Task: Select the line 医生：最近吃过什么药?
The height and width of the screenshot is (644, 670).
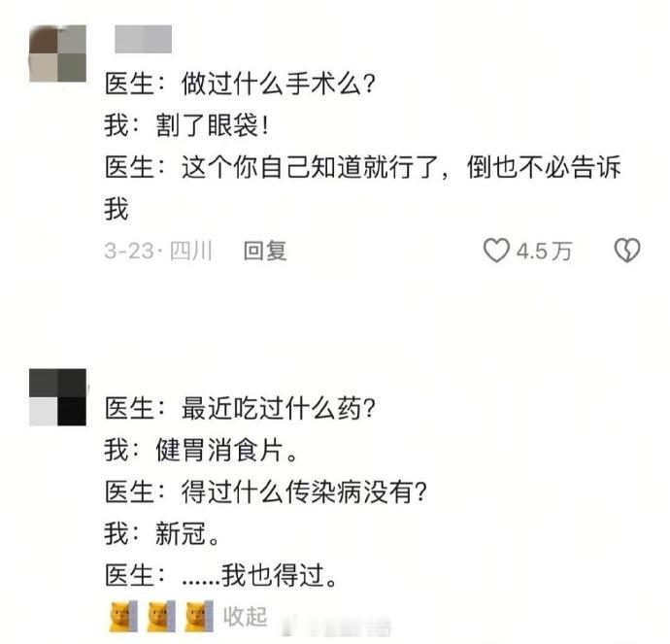Action: (240, 408)
